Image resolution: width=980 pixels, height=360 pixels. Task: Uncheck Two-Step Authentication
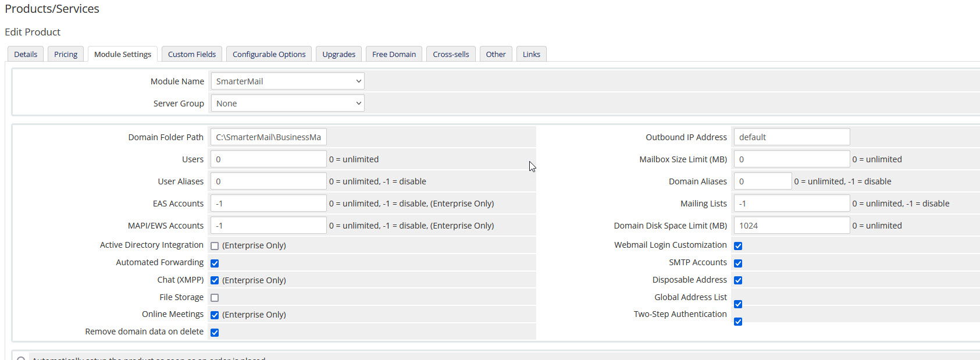point(738,322)
